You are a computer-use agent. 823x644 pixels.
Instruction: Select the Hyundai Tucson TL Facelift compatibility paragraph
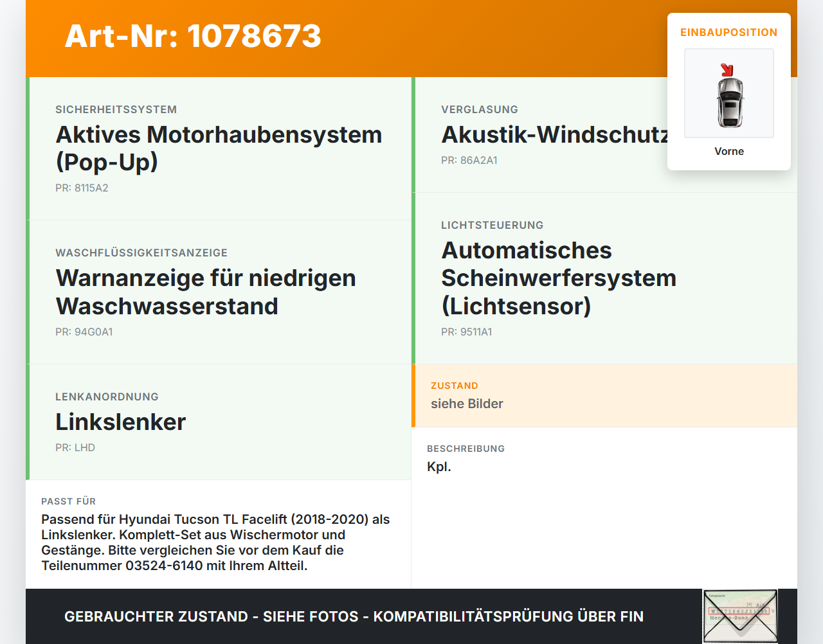pyautogui.click(x=216, y=542)
